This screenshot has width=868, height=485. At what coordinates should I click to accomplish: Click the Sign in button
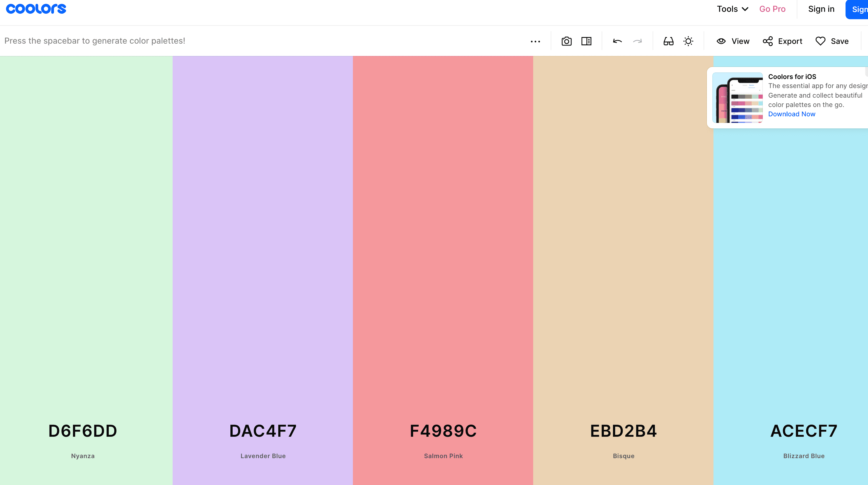pos(821,9)
